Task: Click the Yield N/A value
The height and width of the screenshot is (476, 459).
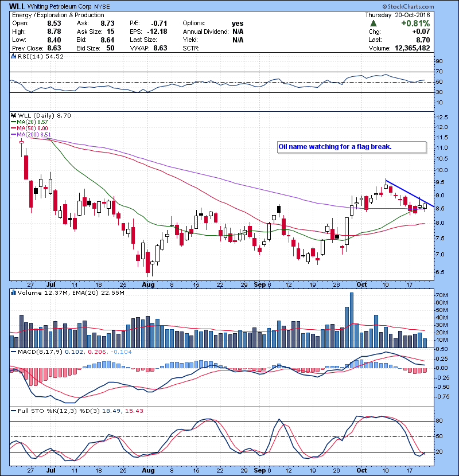Action: 238,40
